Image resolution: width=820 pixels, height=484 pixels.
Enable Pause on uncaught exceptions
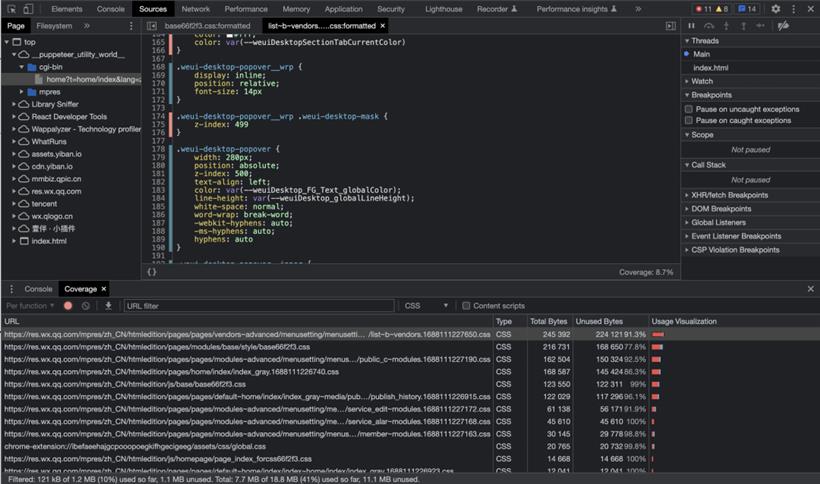point(689,109)
